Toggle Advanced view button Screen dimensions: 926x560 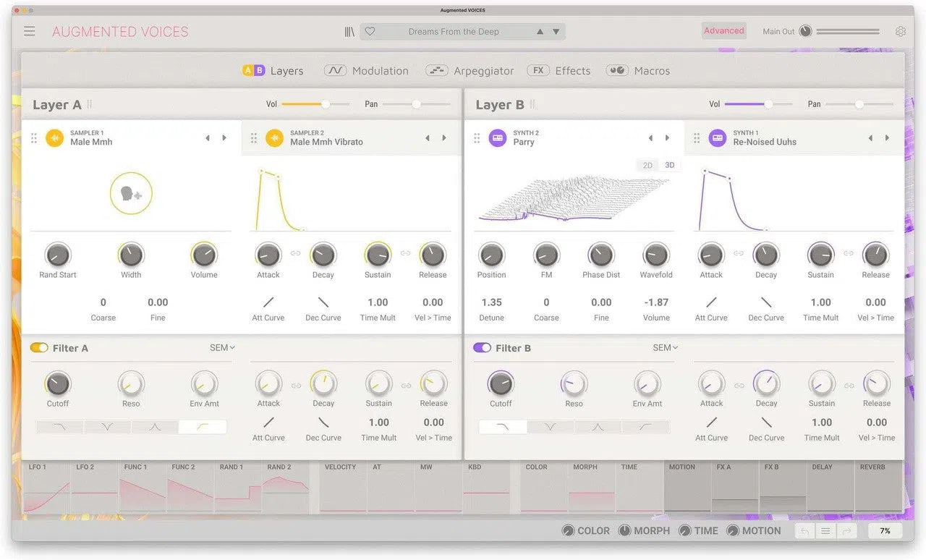coord(723,30)
